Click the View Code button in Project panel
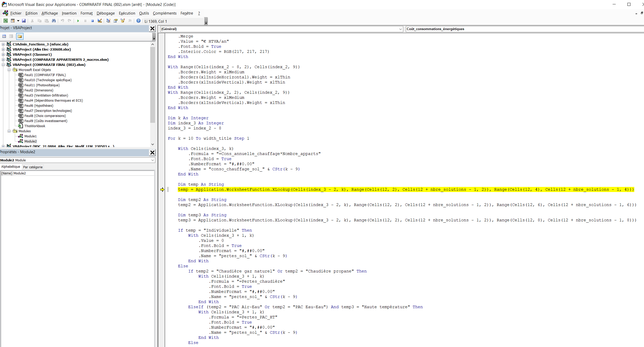Screen dimensions: 644x347 tap(4, 37)
